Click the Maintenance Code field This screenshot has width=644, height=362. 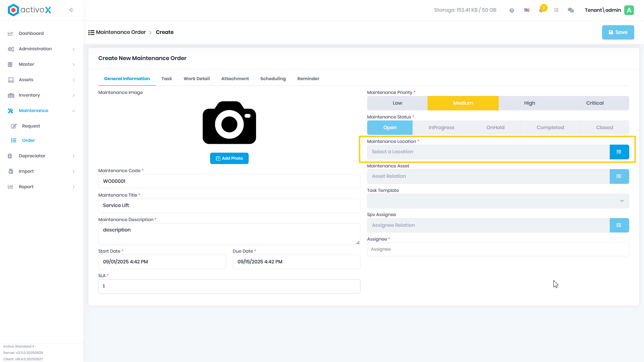229,182
